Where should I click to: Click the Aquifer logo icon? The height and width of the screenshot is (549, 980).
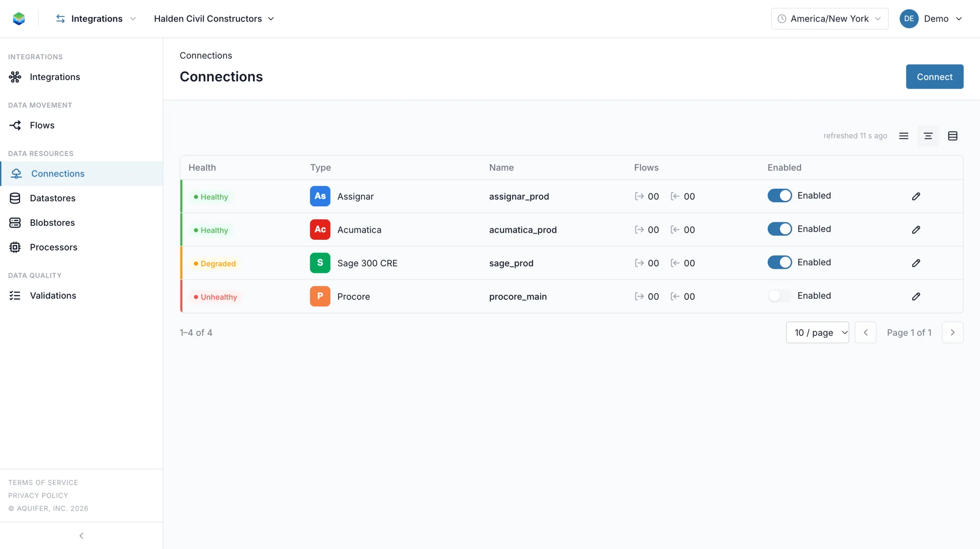(x=19, y=19)
